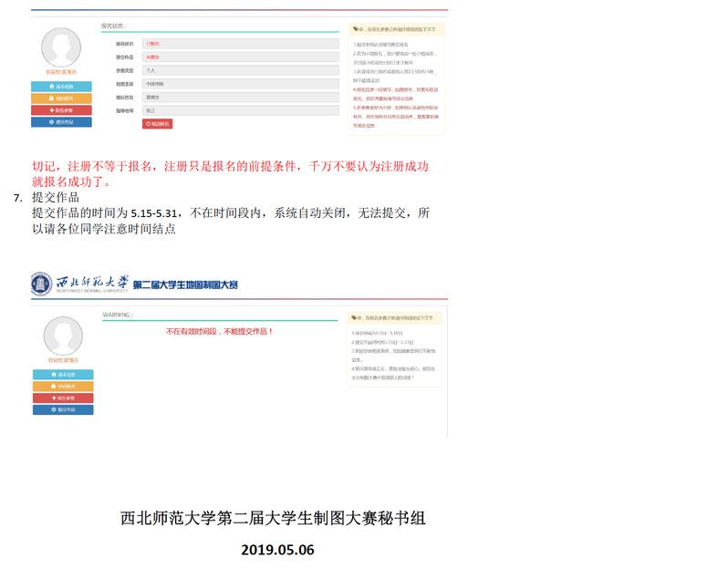Click the 指导老师 field showing 张三

[x=240, y=110]
